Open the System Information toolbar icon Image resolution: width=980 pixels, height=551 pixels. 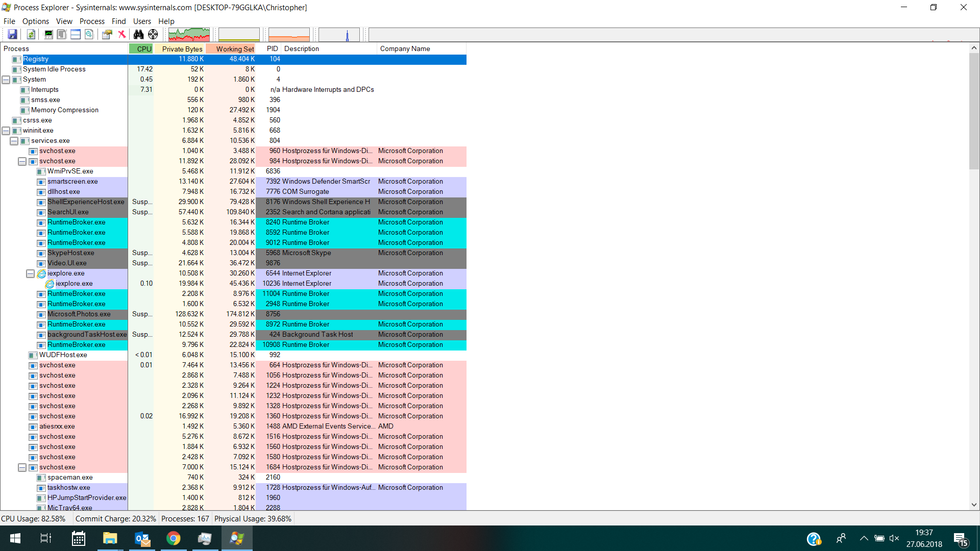48,34
